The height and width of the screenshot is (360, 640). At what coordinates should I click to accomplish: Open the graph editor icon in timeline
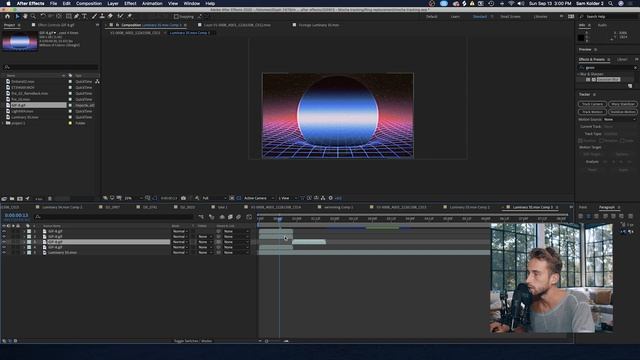click(249, 217)
